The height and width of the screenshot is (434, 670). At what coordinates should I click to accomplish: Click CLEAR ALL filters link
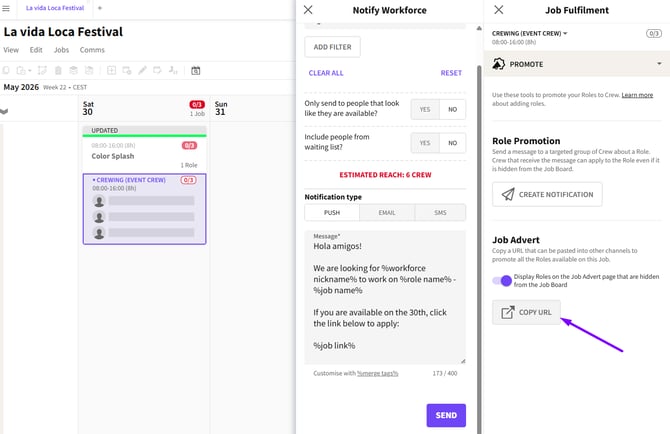[326, 73]
